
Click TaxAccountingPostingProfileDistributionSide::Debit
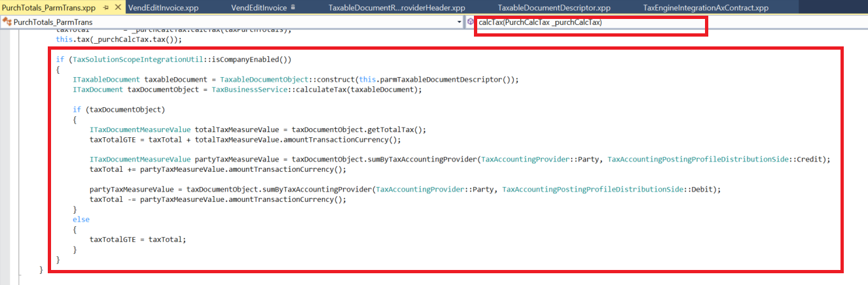(609, 190)
